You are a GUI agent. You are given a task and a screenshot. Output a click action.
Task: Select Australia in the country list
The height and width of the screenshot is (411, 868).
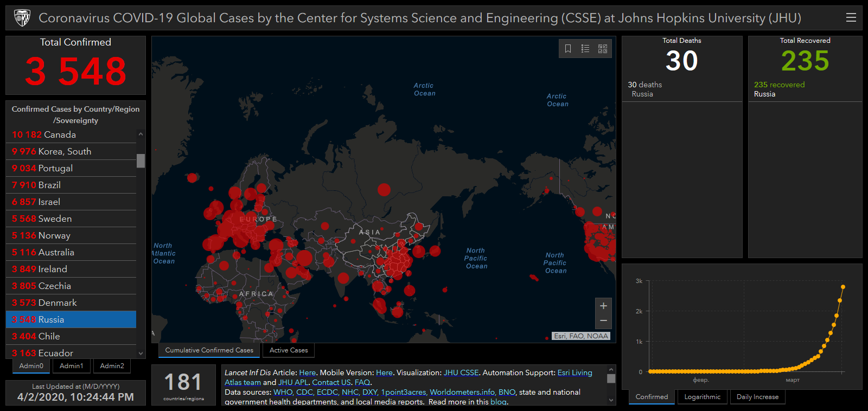[x=71, y=252]
